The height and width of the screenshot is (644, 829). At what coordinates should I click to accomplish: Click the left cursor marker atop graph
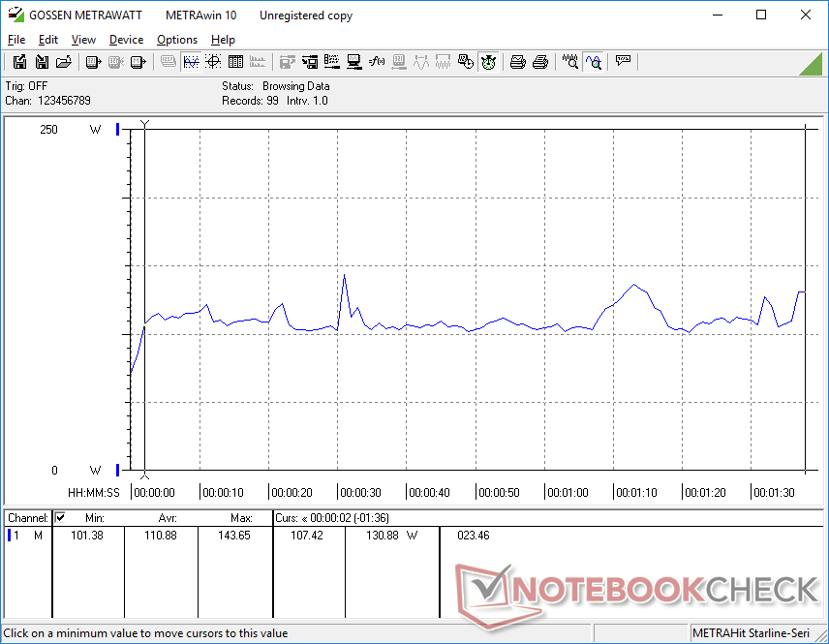point(145,124)
